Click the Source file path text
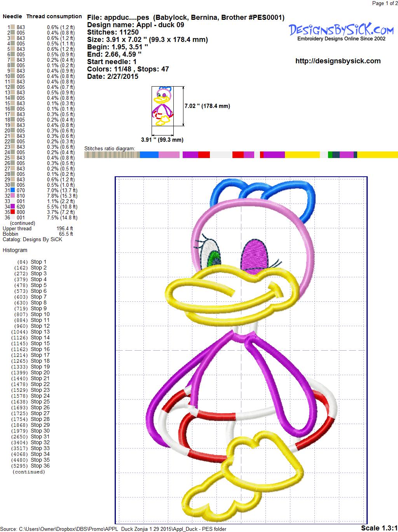The image size is (398, 532). pyautogui.click(x=113, y=529)
